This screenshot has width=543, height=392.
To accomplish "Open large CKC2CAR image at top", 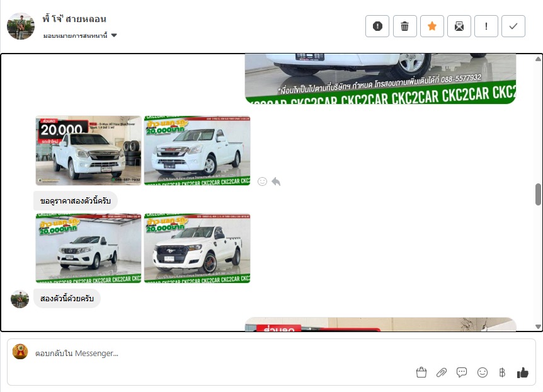I will point(380,79).
